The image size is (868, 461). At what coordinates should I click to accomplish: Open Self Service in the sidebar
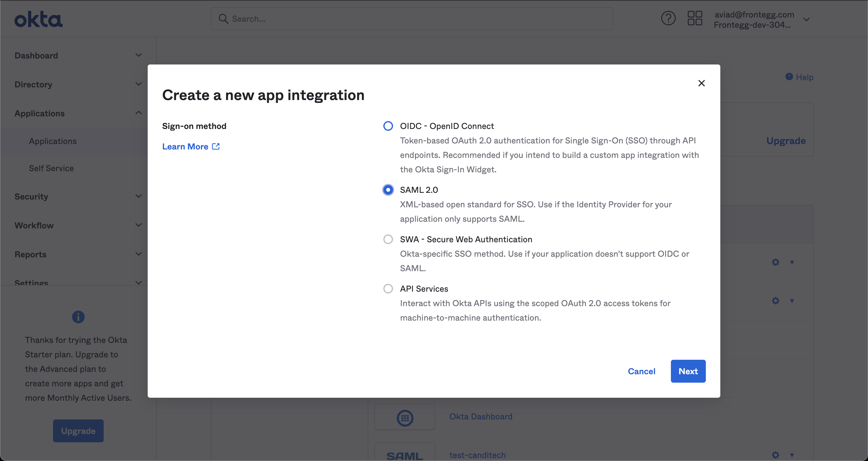[51, 168]
